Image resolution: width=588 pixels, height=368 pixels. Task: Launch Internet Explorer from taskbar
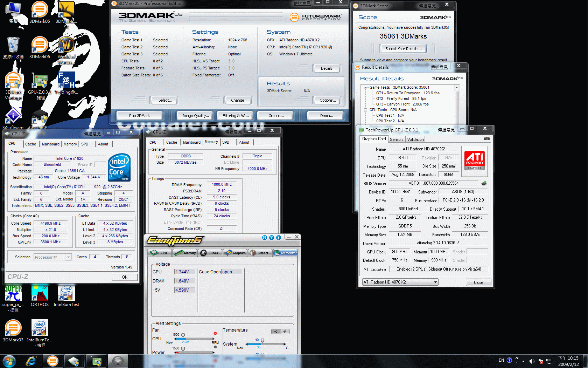(31, 361)
